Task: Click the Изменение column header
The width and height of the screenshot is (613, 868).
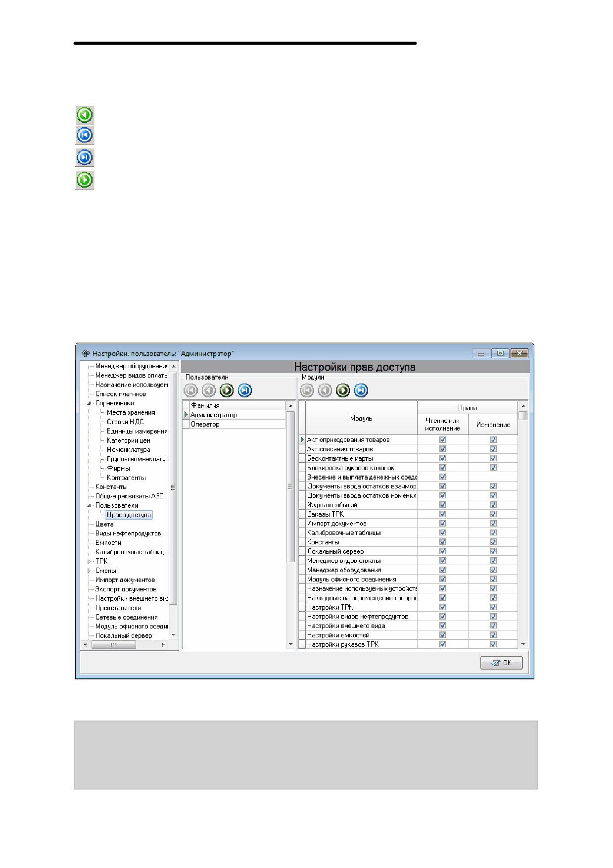Action: tap(493, 425)
